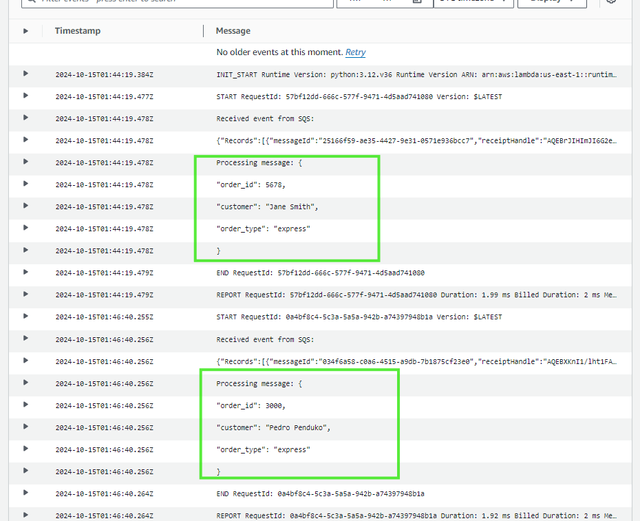Expand the Records row with messageId 034f6a58

pyautogui.click(x=26, y=360)
